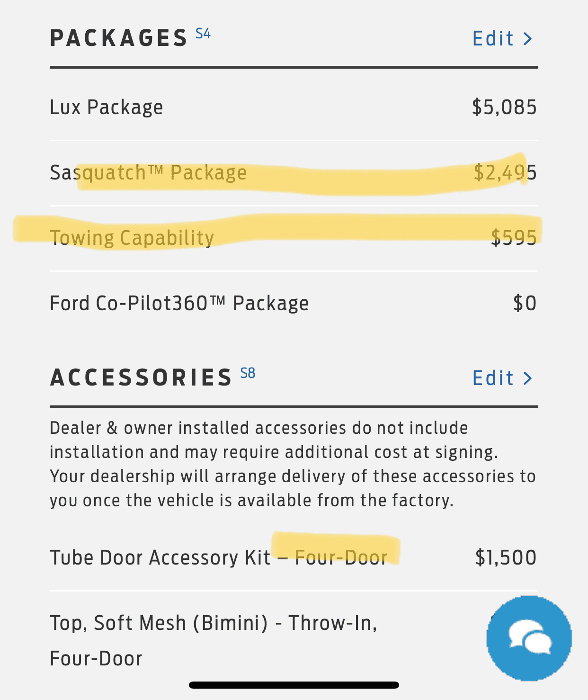Tap the home indicator bar at bottom

pos(294,685)
